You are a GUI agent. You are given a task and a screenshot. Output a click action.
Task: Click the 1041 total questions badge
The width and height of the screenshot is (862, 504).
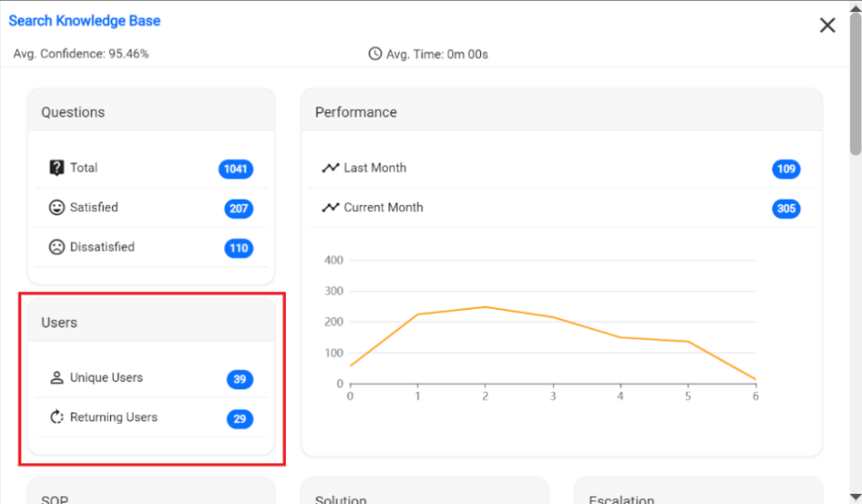click(236, 169)
